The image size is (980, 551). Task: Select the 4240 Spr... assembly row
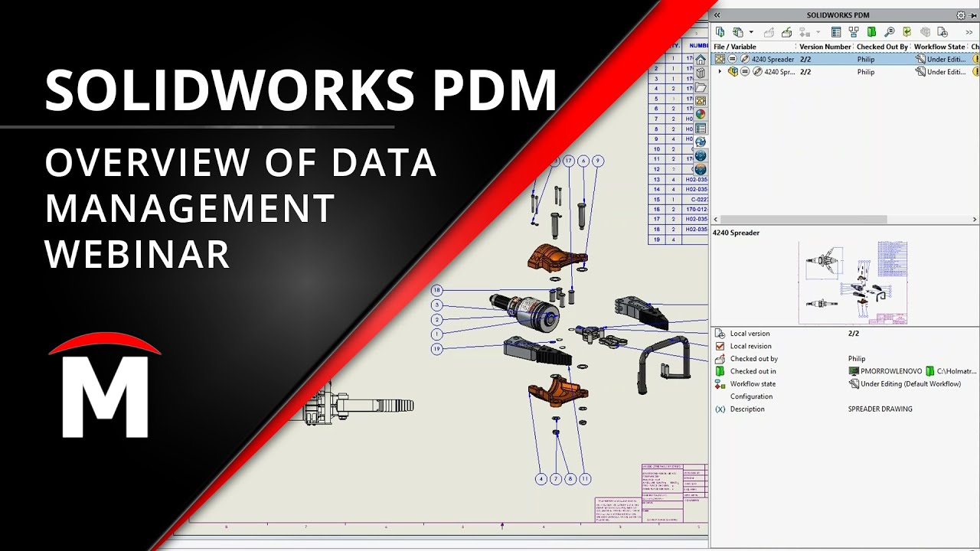tap(845, 72)
